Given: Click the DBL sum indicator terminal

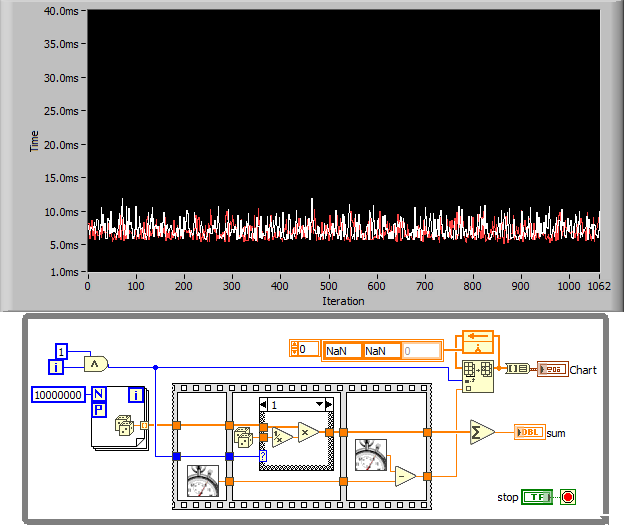Looking at the screenshot, I should pyautogui.click(x=529, y=432).
